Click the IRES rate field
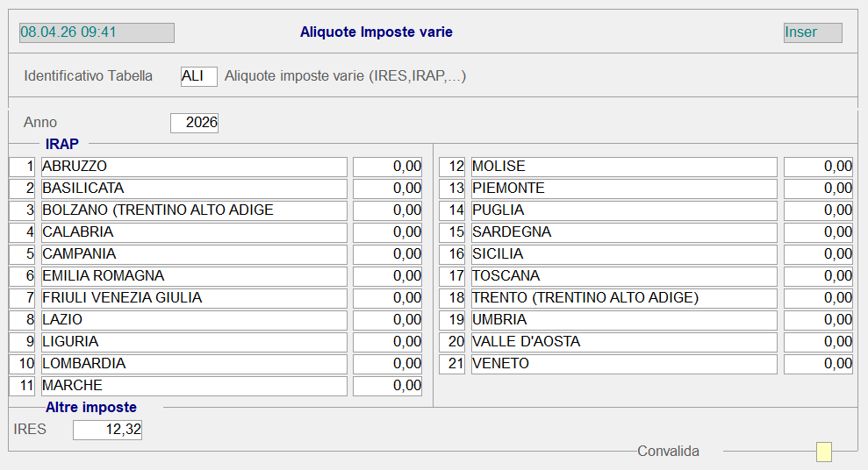 107,430
